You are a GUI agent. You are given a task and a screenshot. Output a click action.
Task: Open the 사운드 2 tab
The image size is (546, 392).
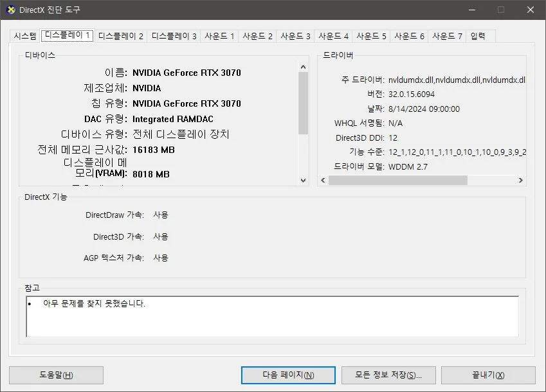257,36
